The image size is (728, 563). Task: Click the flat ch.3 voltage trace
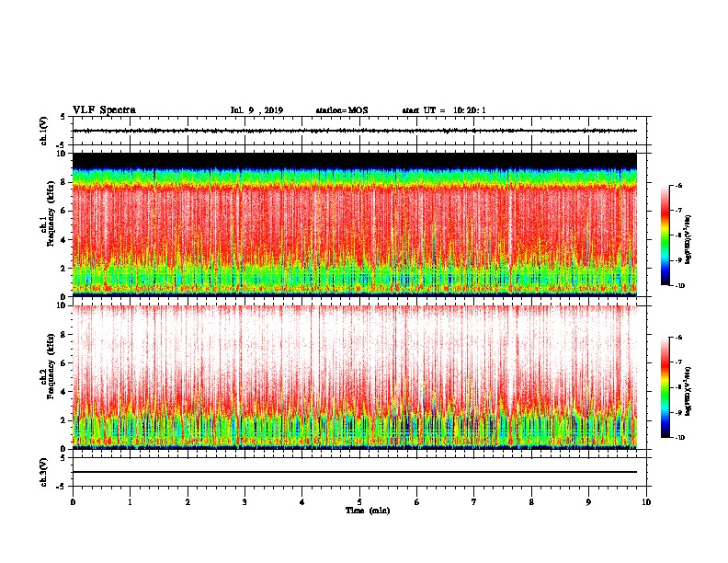tap(355, 472)
